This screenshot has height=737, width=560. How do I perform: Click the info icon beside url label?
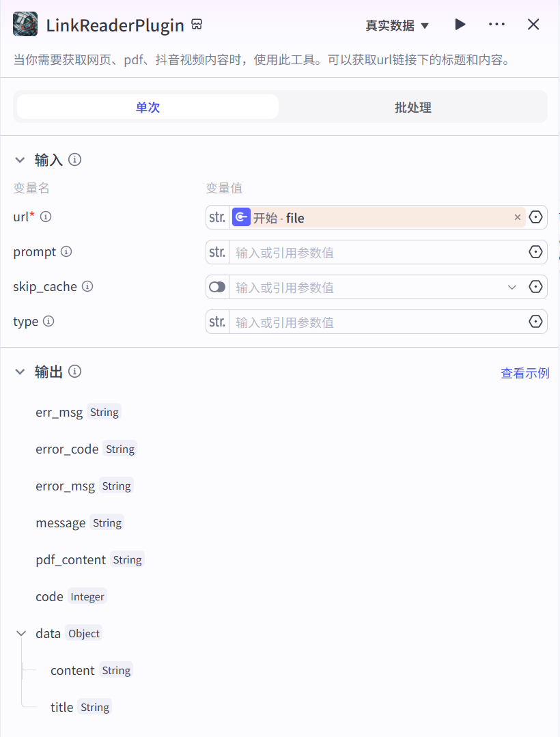point(46,217)
